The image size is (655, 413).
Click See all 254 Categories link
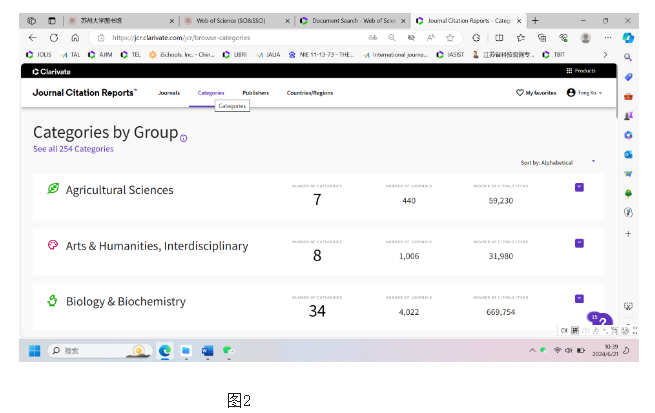[73, 149]
